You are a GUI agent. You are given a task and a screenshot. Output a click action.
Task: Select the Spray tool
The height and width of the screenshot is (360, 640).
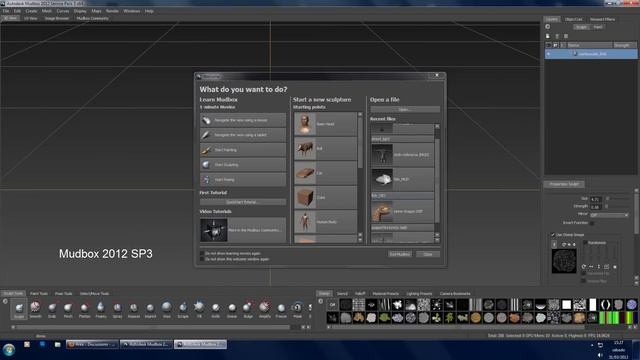click(117, 309)
